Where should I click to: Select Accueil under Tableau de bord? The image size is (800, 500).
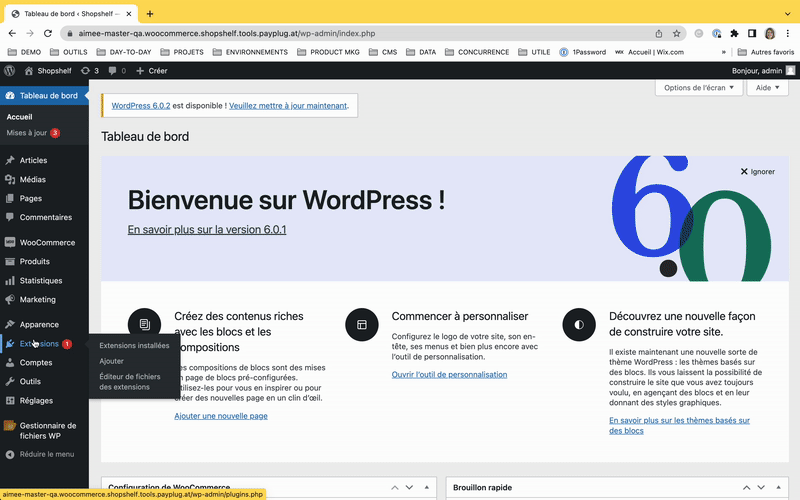coord(19,117)
